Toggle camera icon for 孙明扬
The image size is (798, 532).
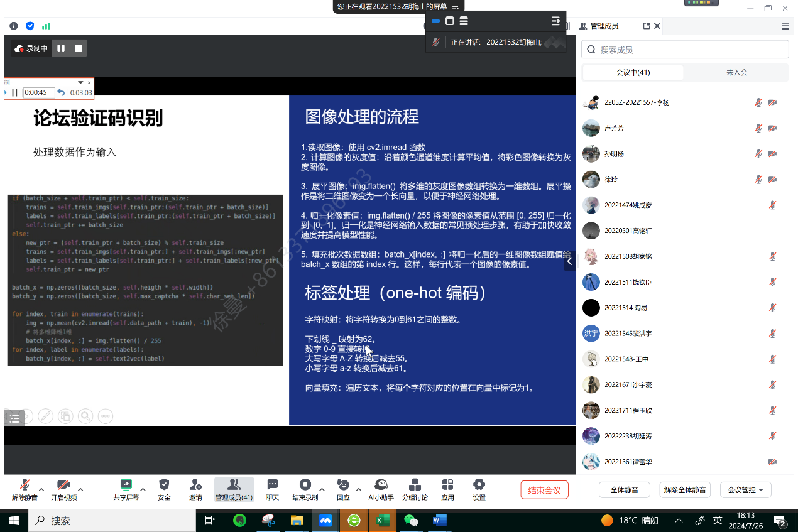(x=772, y=154)
